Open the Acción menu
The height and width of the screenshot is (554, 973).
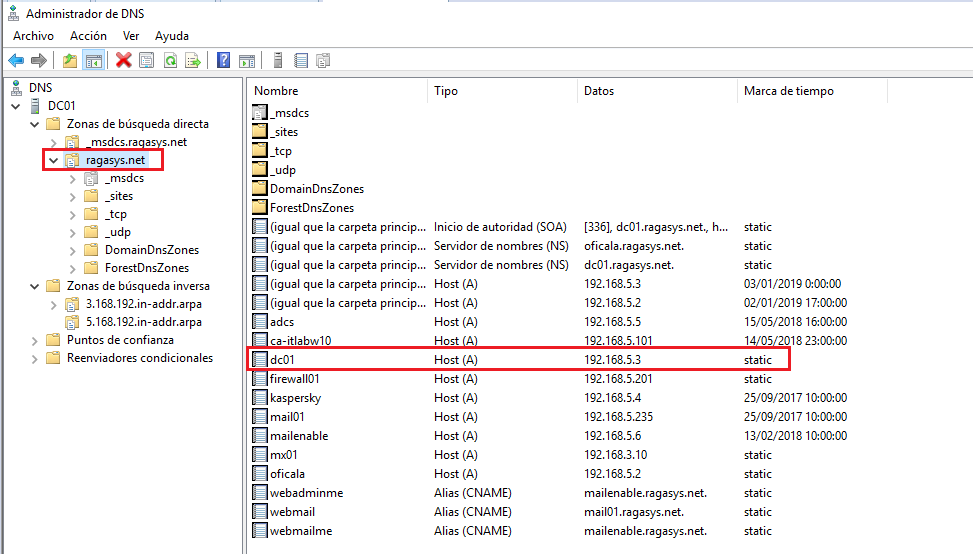[x=88, y=36]
